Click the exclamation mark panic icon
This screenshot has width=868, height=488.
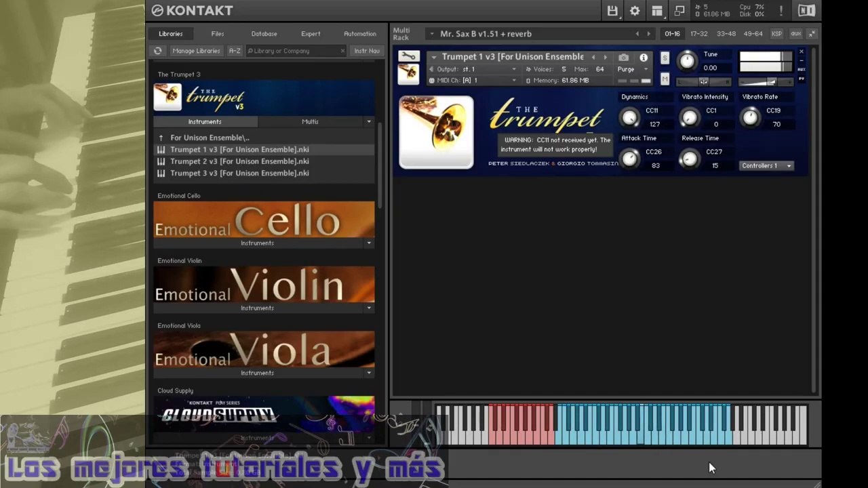point(781,11)
